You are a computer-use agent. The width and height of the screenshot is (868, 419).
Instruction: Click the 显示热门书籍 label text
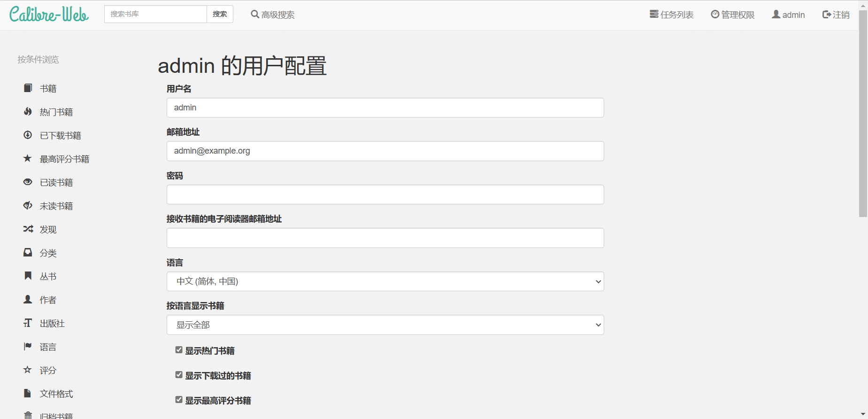(210, 350)
